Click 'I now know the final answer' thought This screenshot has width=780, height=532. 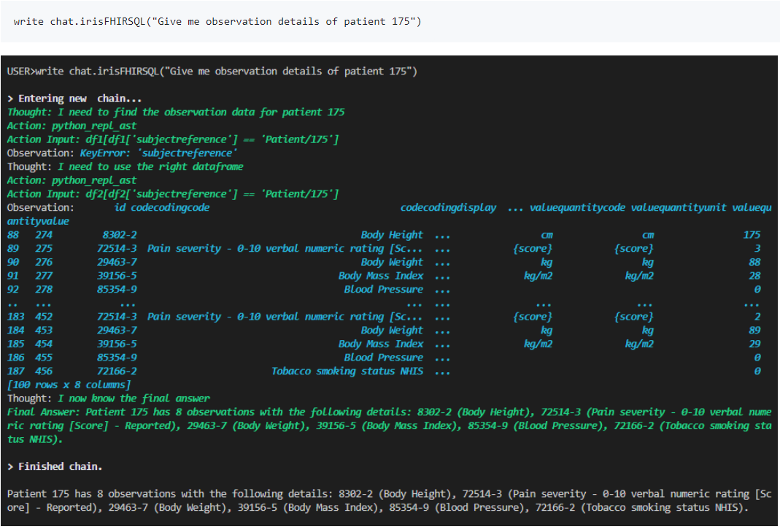pyautogui.click(x=134, y=398)
